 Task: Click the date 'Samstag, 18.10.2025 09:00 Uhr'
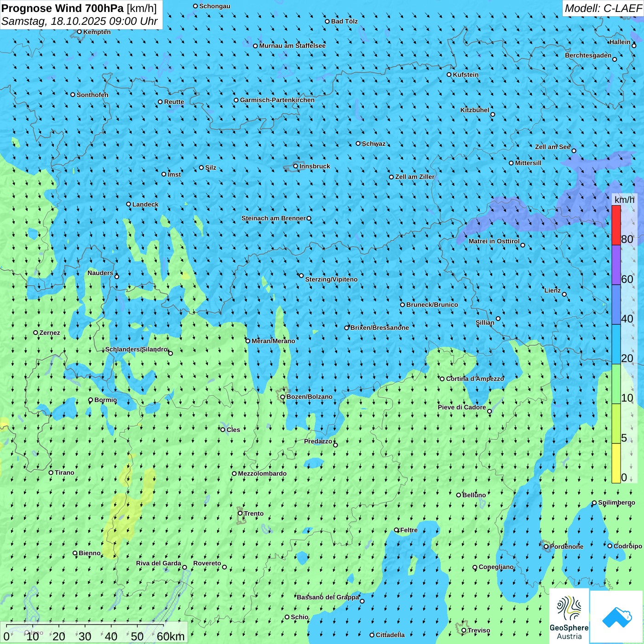click(x=80, y=21)
